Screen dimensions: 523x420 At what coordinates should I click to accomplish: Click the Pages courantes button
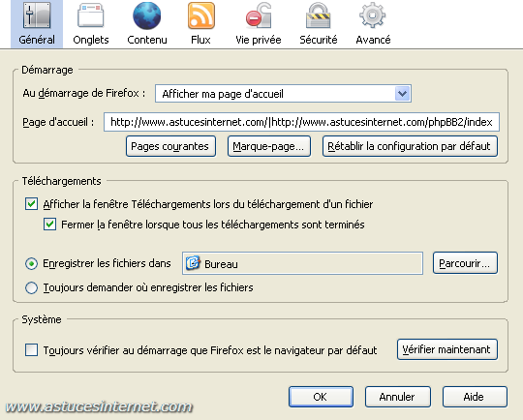tap(170, 146)
